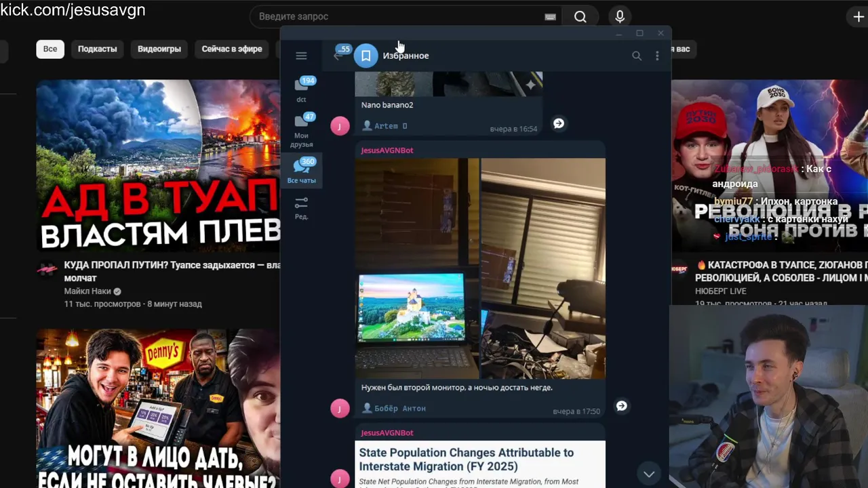This screenshot has height=488, width=868.
Task: Open the НЮБЕРГ channel avatar
Action: [x=681, y=269]
